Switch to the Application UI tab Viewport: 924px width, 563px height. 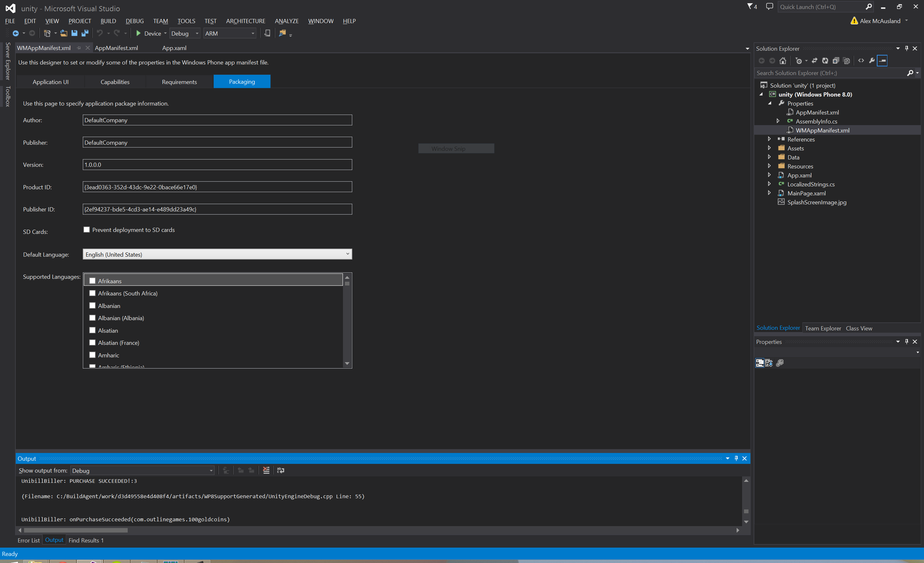pyautogui.click(x=51, y=82)
